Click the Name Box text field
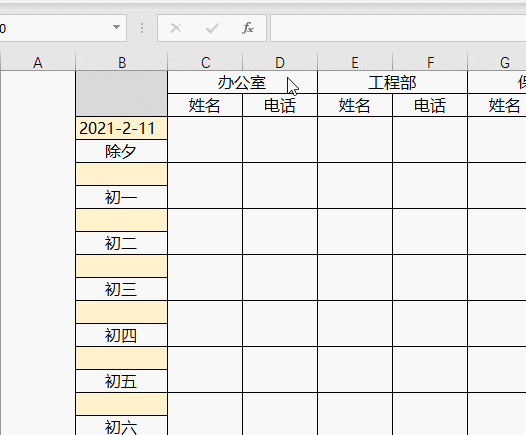This screenshot has width=526, height=435. tap(54, 28)
